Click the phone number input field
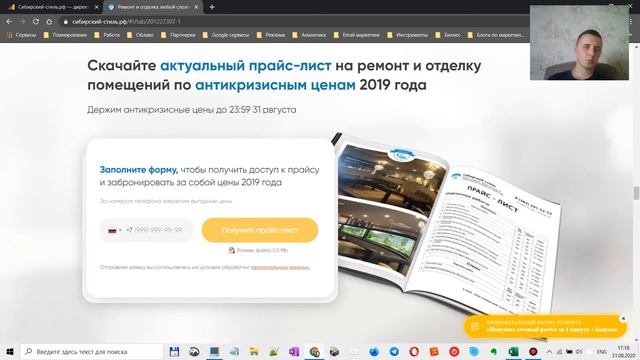 click(146, 230)
